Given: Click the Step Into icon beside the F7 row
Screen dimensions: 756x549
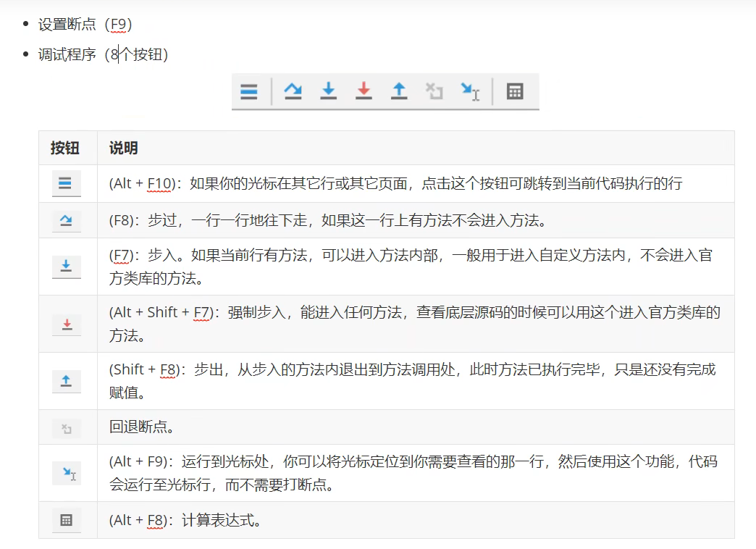Looking at the screenshot, I should 67,266.
